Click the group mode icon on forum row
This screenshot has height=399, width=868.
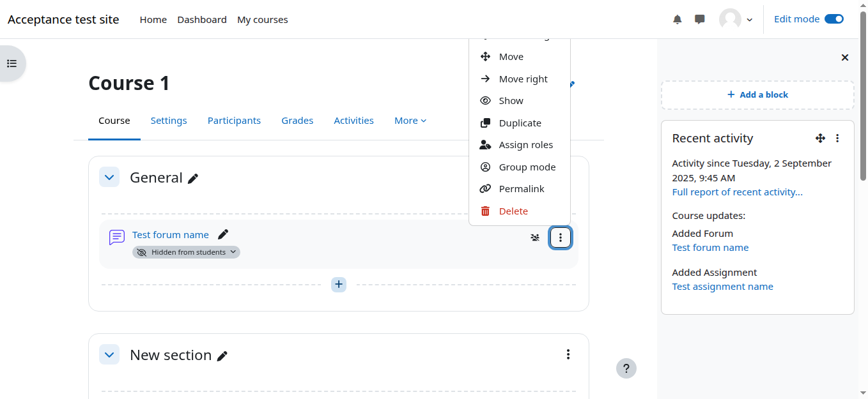535,237
